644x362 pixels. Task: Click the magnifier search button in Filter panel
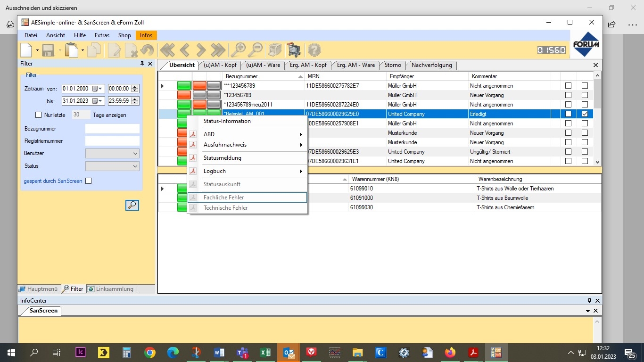(132, 205)
